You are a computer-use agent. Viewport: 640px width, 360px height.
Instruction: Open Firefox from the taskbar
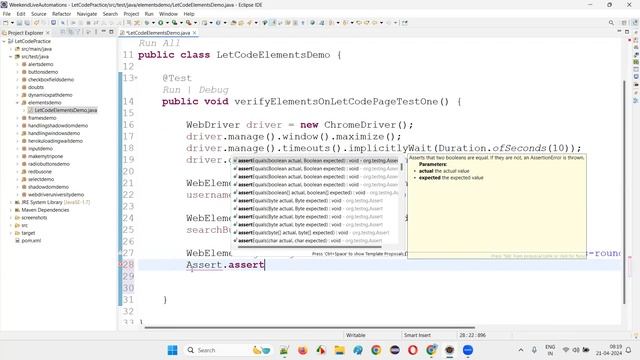coord(302,350)
